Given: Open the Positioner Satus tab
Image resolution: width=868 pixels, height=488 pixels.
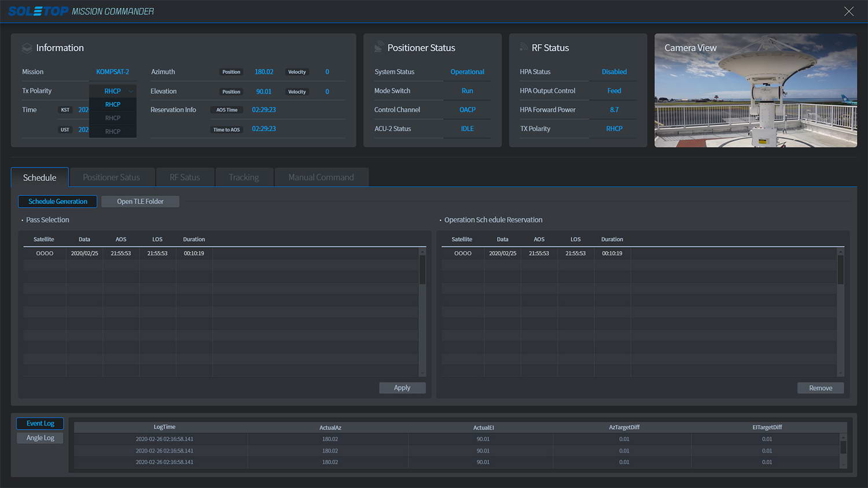Looking at the screenshot, I should point(112,178).
